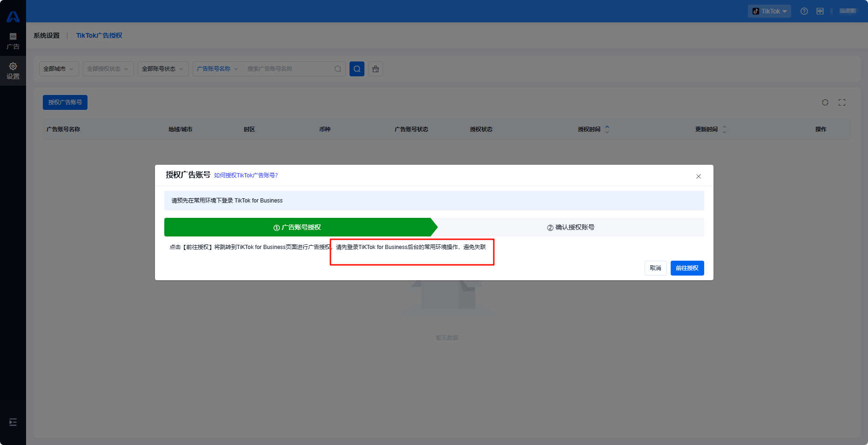Click the TikTok广告授权 breadcrumb tab
This screenshot has height=445, width=868.
99,35
